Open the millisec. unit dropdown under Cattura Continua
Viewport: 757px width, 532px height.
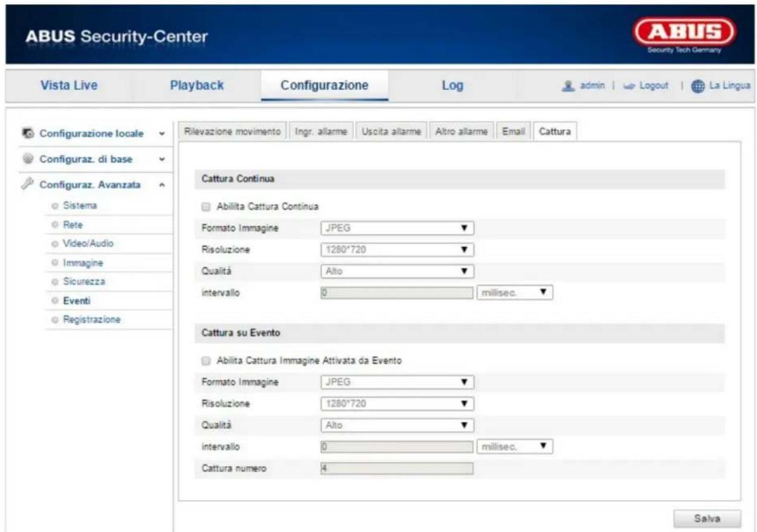[515, 293]
